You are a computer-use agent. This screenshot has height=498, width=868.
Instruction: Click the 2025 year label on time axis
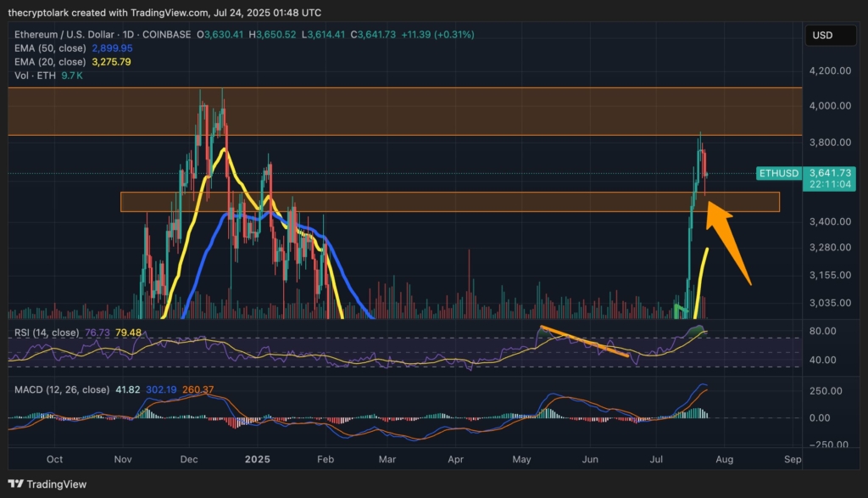tap(258, 459)
